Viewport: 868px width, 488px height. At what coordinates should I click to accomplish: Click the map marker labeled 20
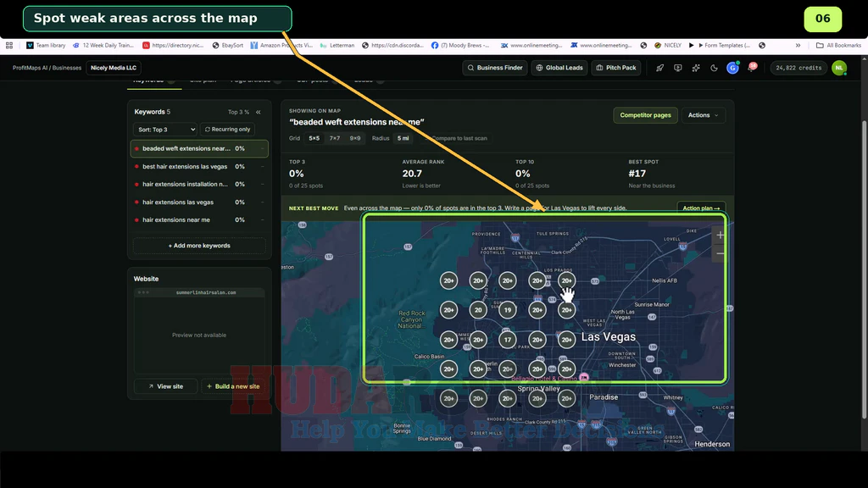478,310
